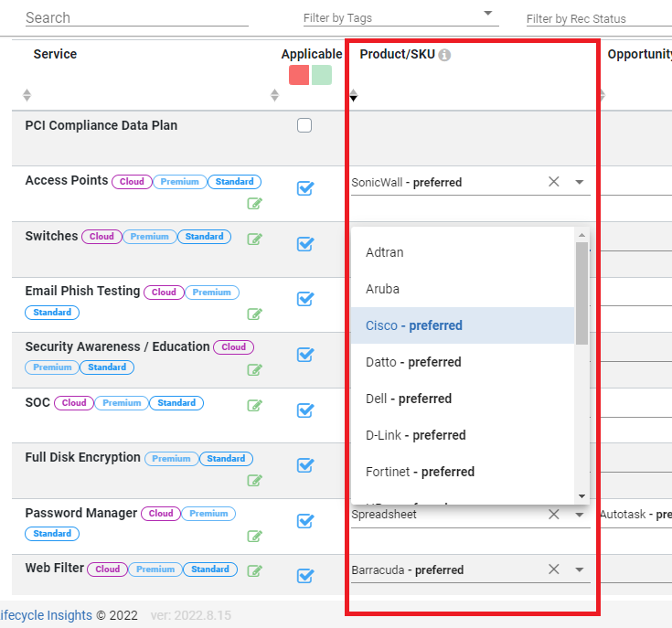The height and width of the screenshot is (628, 672).
Task: Uncheck Password Manager applicable checkbox
Action: click(x=305, y=520)
